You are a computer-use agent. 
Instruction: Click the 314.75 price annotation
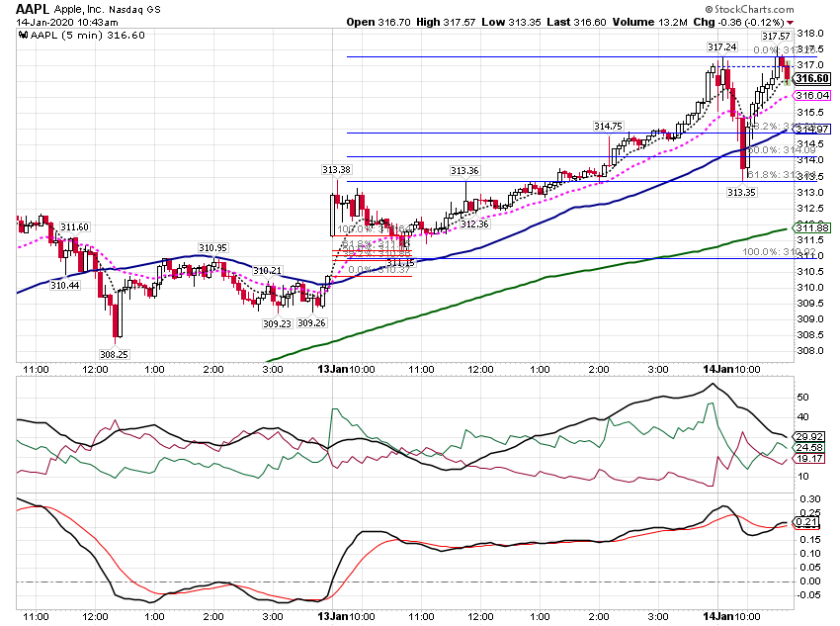coord(608,126)
